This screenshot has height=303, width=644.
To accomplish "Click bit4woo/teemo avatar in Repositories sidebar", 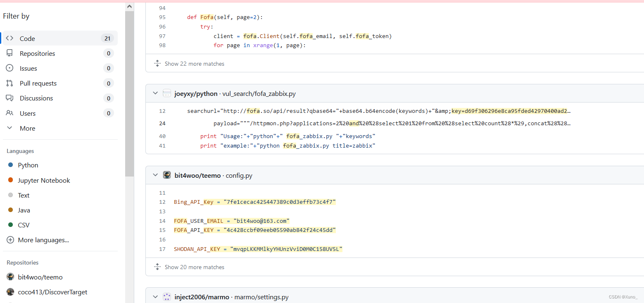I will point(10,277).
